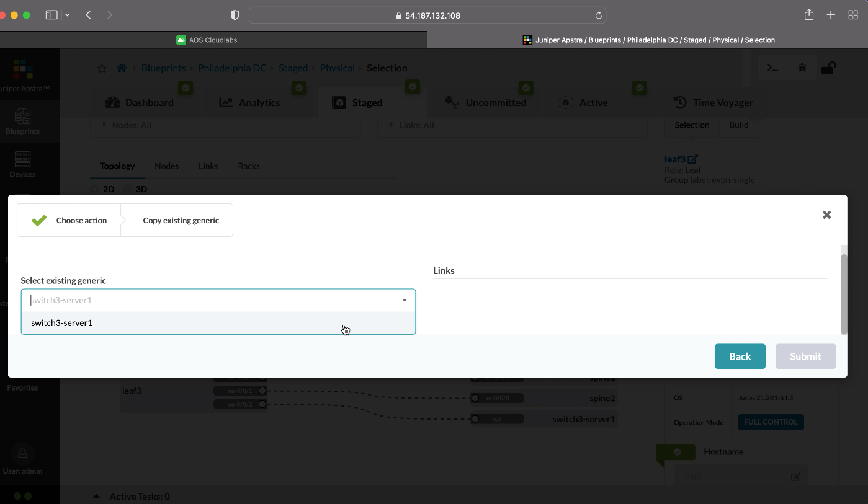
Task: Edit the leaf3 hostname pencil icon
Action: click(x=795, y=477)
